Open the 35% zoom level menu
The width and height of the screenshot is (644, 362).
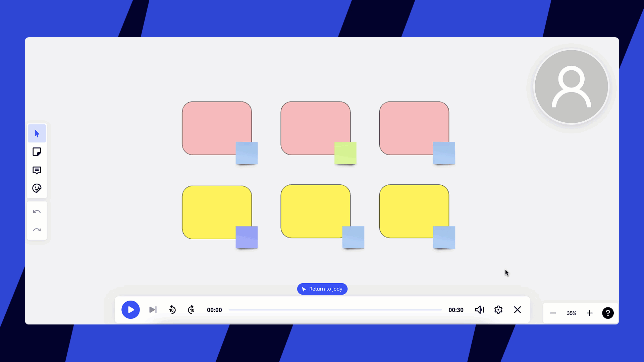571,313
